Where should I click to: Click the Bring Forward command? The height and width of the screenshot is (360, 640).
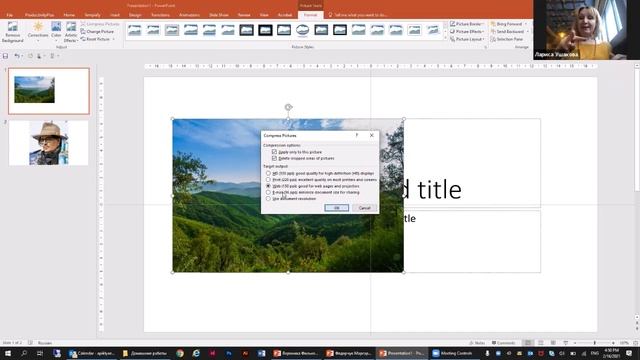pos(506,24)
